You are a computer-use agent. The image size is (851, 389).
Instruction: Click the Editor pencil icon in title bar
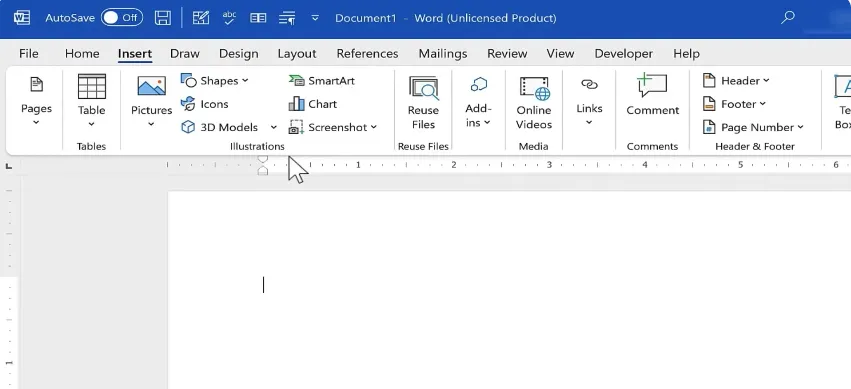[x=201, y=18]
